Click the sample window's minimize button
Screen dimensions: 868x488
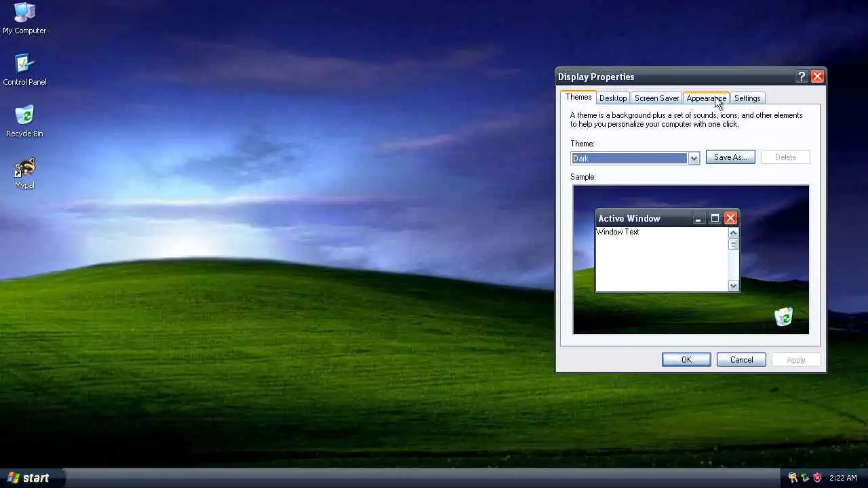tap(699, 218)
